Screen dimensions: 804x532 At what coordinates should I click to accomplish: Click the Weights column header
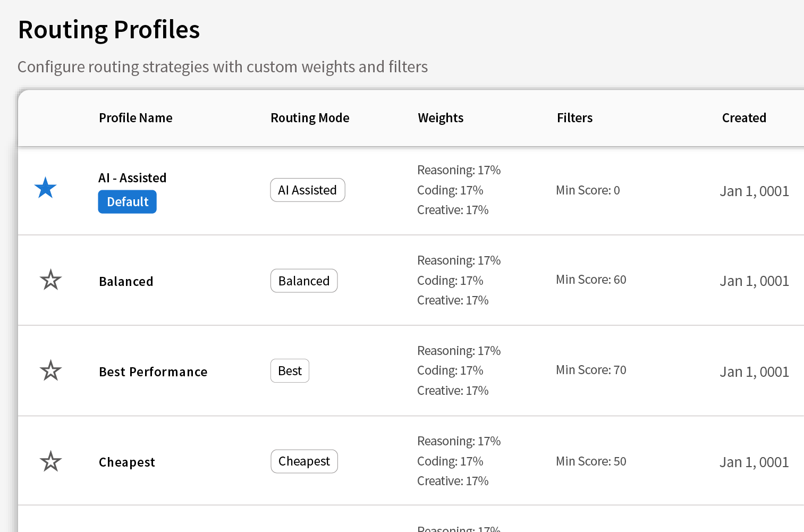click(441, 118)
